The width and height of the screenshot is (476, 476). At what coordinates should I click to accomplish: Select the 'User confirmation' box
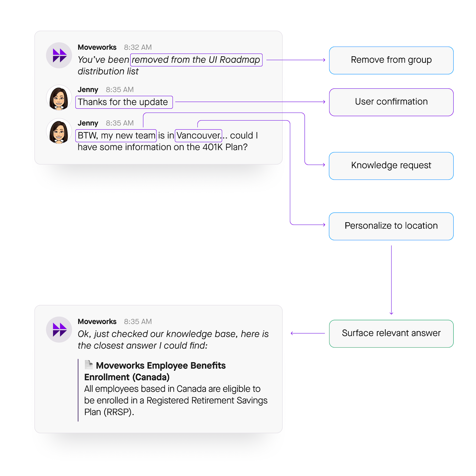pyautogui.click(x=391, y=102)
